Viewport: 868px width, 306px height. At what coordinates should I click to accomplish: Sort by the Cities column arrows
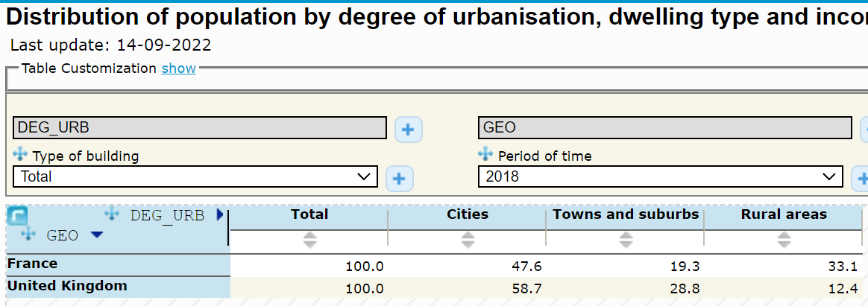click(468, 239)
